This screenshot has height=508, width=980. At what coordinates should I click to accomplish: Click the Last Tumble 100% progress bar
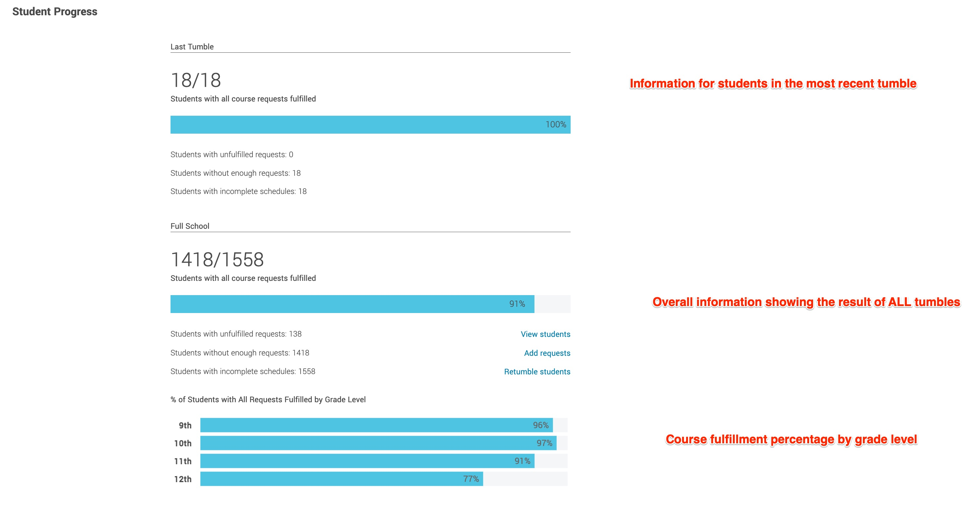coord(370,125)
